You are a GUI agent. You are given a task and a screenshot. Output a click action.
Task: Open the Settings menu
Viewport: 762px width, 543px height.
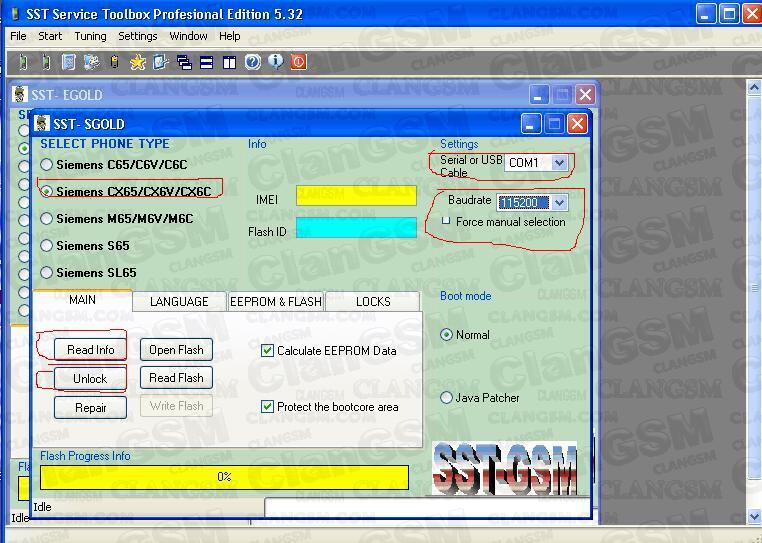coord(138,36)
